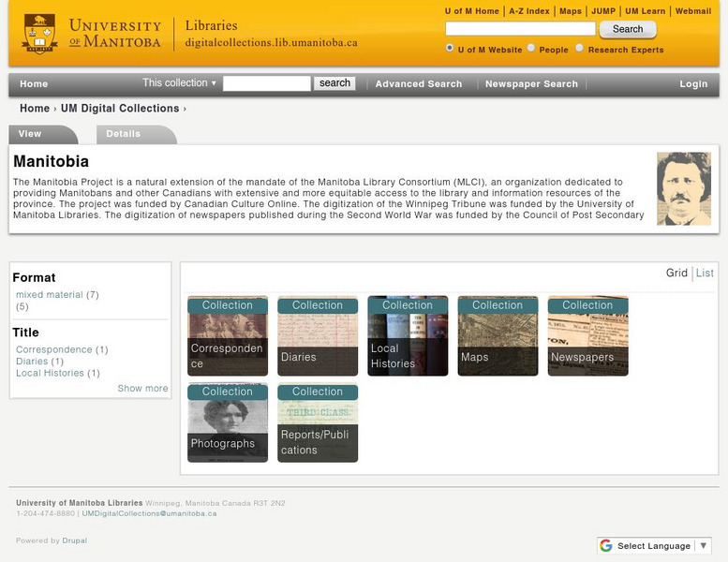Open Advanced Search
728x562 pixels.
(x=419, y=84)
